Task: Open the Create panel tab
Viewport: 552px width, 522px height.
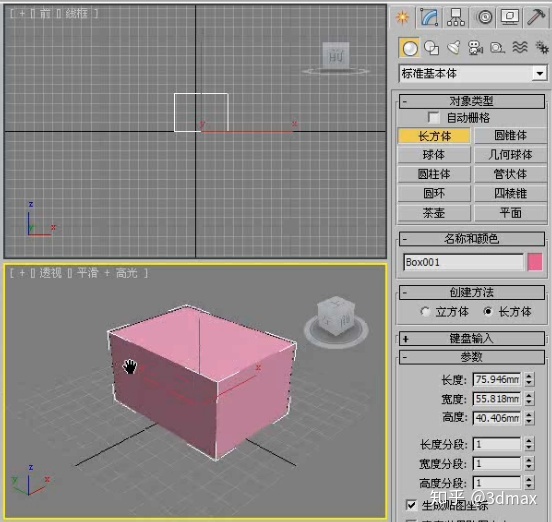Action: 402,17
